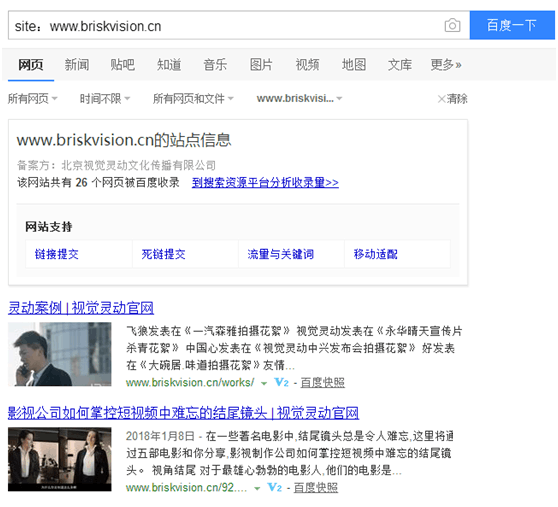Open the 灵动案例 | 视觉灵动官网 result

81,308
